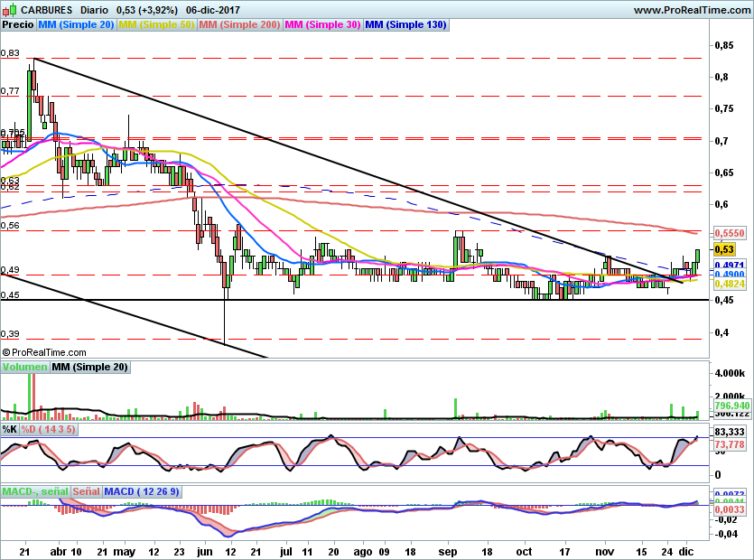Click the volume MM (Simple 20) label
This screenshot has width=754, height=560.
pos(90,367)
